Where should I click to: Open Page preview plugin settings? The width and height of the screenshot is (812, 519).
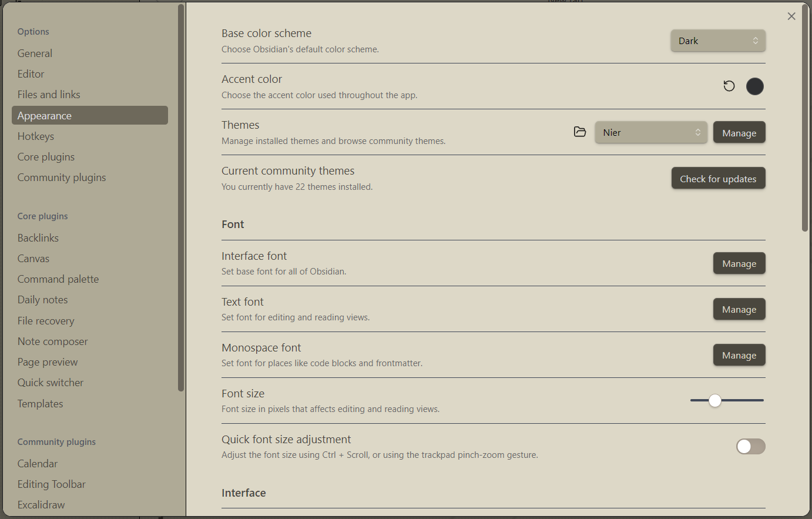(x=90, y=362)
